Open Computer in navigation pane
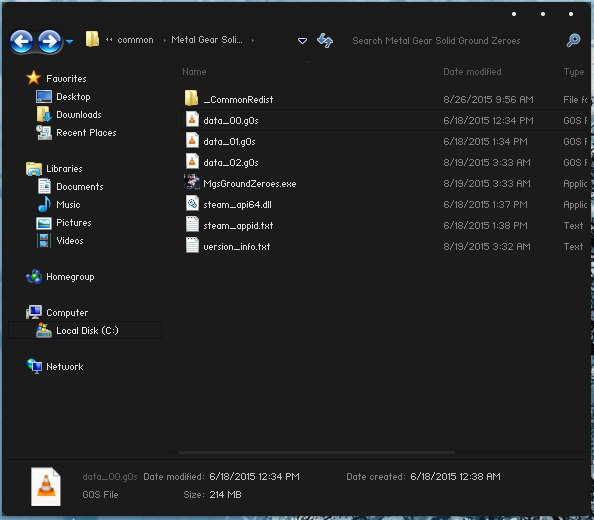This screenshot has width=594, height=520. tap(67, 313)
